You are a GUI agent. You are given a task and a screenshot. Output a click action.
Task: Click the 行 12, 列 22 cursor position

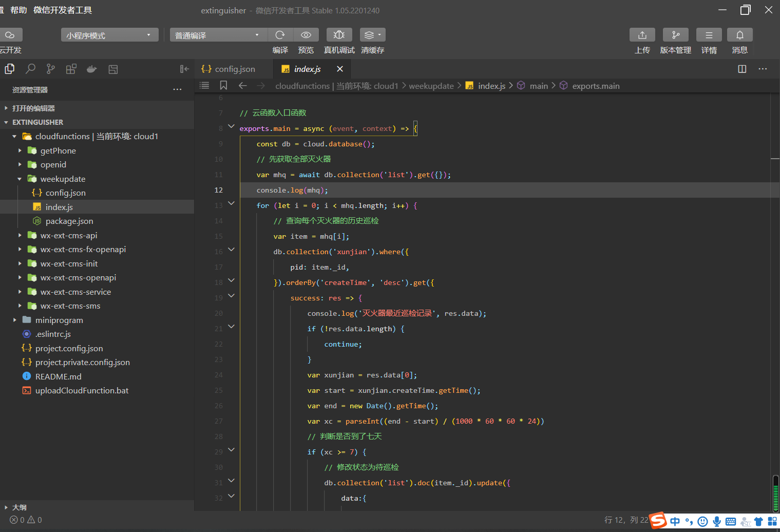[626, 520]
